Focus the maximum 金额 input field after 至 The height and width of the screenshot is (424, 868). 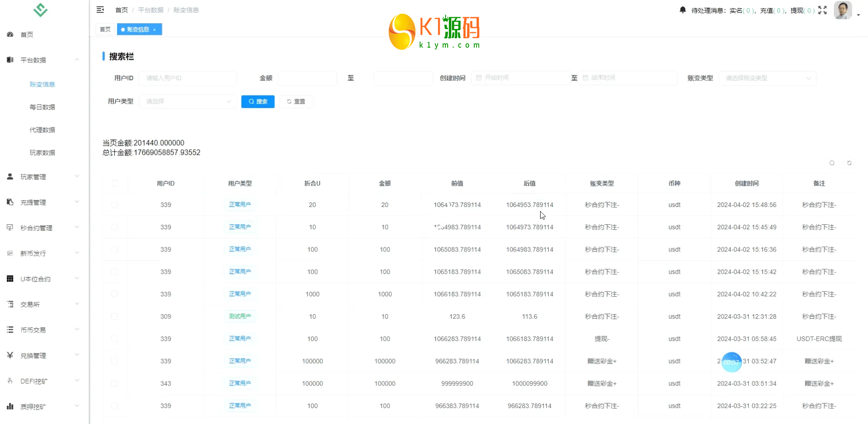click(x=403, y=78)
